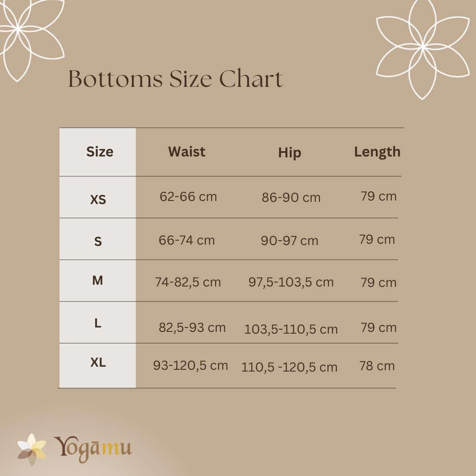
Task: Click the Bottoms Size Chart title
Action: (175, 79)
